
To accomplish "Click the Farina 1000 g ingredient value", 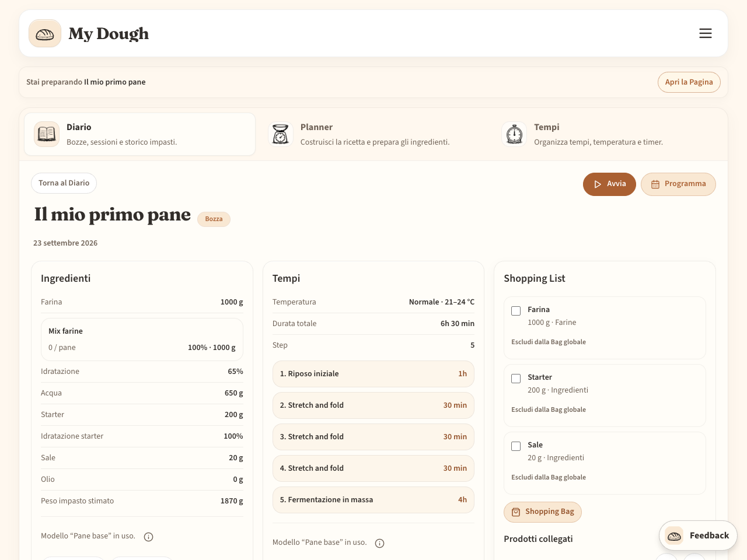I will click(x=232, y=302).
